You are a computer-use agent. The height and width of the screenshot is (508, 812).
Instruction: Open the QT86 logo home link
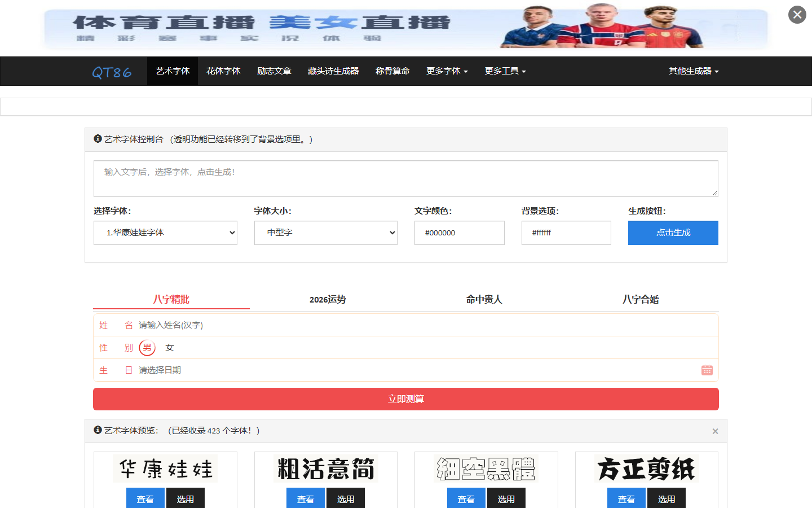point(112,72)
